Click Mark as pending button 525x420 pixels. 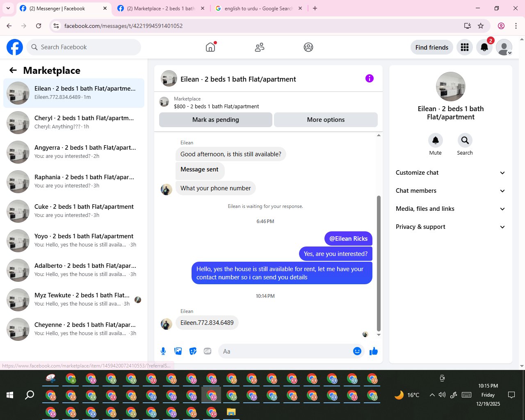tap(216, 120)
